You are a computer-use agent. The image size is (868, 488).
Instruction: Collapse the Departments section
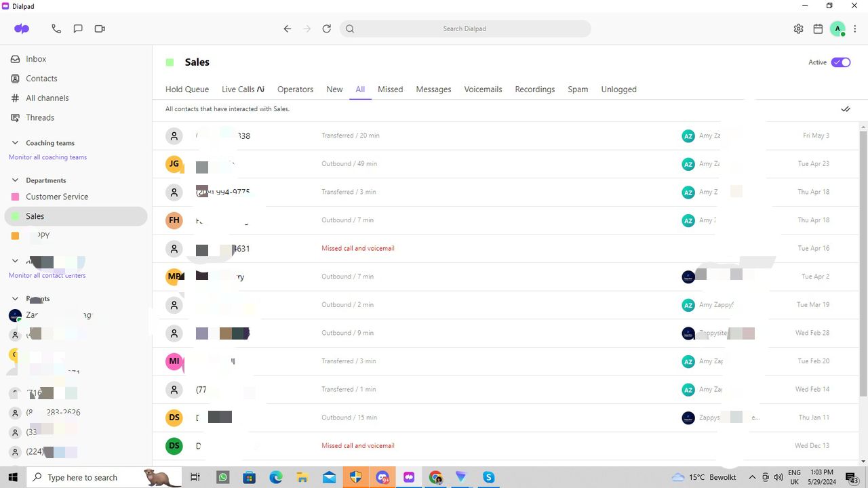(16, 180)
